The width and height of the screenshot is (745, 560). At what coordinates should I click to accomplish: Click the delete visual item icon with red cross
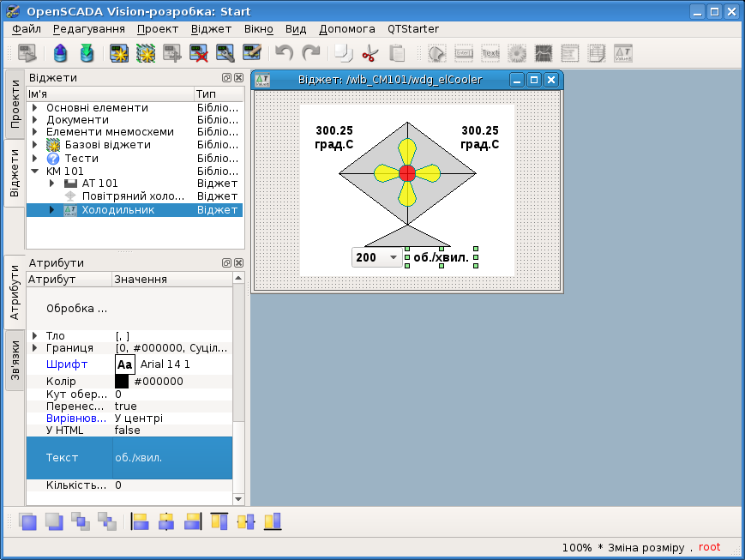pyautogui.click(x=199, y=54)
